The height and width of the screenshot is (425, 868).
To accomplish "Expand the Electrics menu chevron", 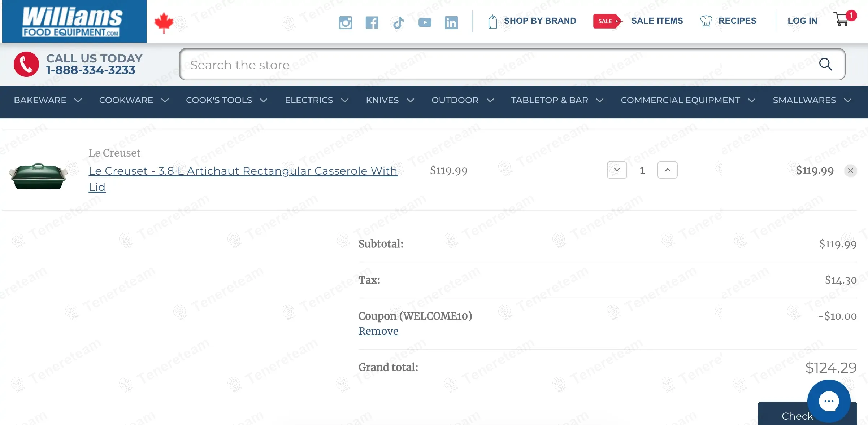I will pos(345,100).
